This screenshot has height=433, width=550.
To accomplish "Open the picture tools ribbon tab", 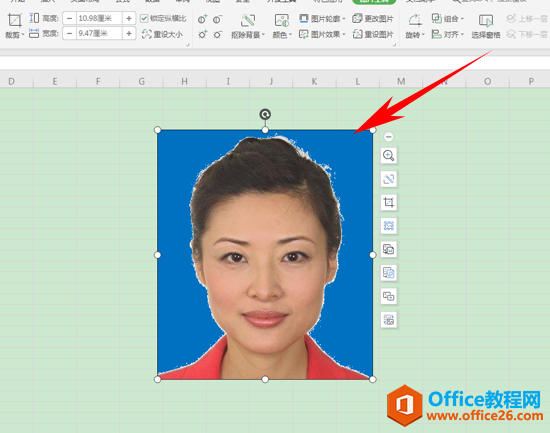I will click(x=374, y=2).
